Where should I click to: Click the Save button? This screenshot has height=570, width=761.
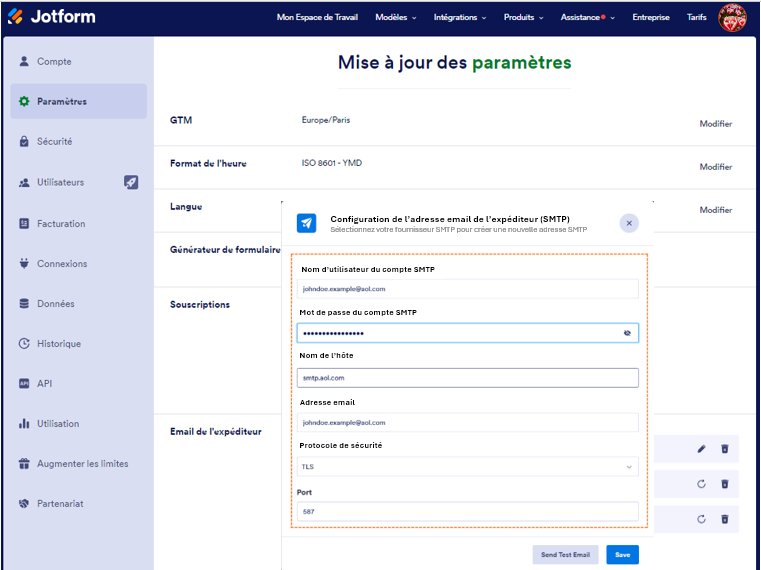(622, 554)
